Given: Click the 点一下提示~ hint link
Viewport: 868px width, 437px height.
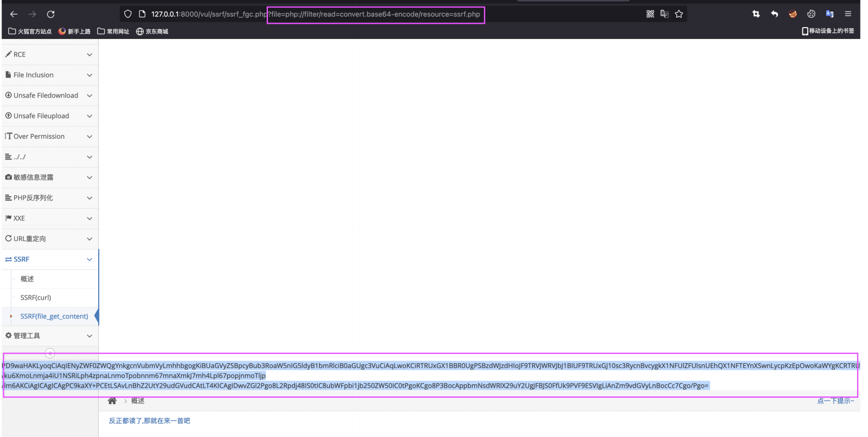Looking at the screenshot, I should [836, 401].
